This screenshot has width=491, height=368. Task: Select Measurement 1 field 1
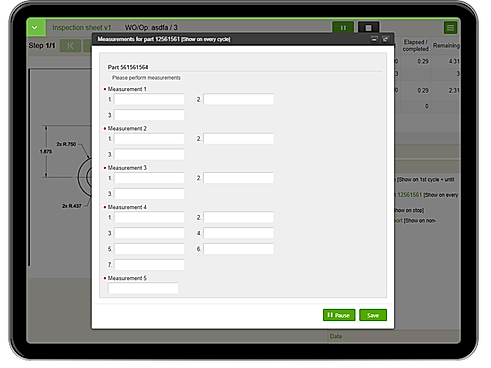pyautogui.click(x=149, y=99)
